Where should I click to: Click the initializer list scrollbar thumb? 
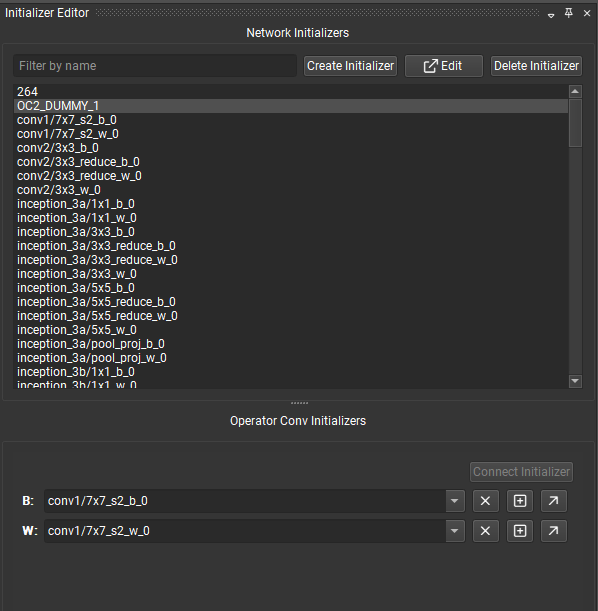575,123
